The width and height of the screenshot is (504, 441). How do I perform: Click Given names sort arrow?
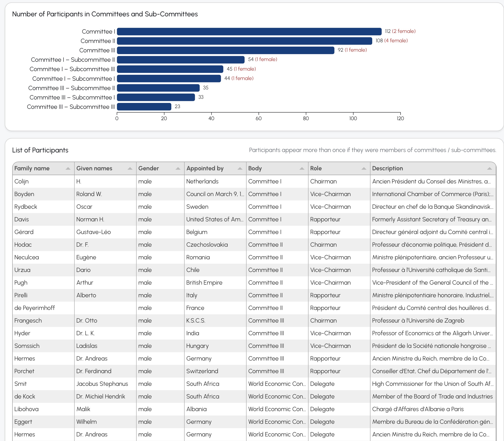(x=130, y=169)
